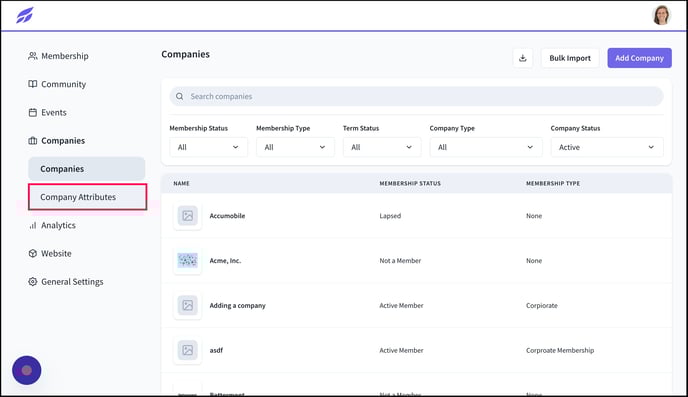Click the download export icon button
The width and height of the screenshot is (688, 397).
523,58
